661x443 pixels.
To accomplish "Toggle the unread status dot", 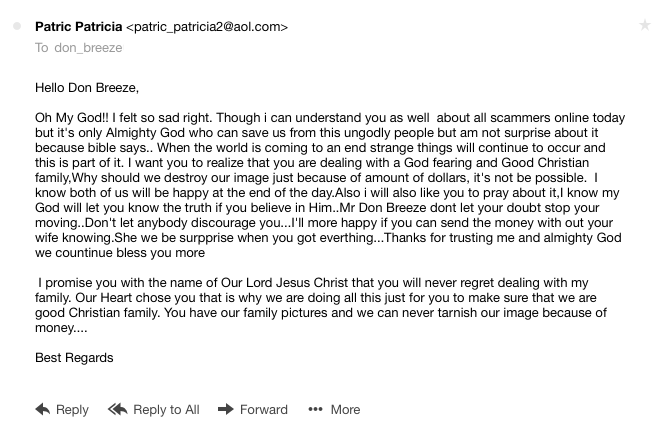I will (x=17, y=27).
